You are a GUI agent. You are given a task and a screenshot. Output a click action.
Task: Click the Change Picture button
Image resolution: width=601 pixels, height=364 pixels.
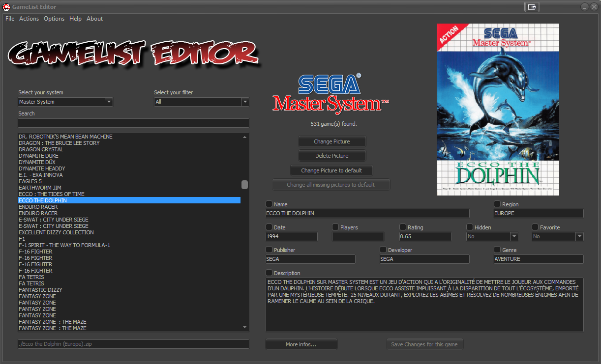pos(332,141)
